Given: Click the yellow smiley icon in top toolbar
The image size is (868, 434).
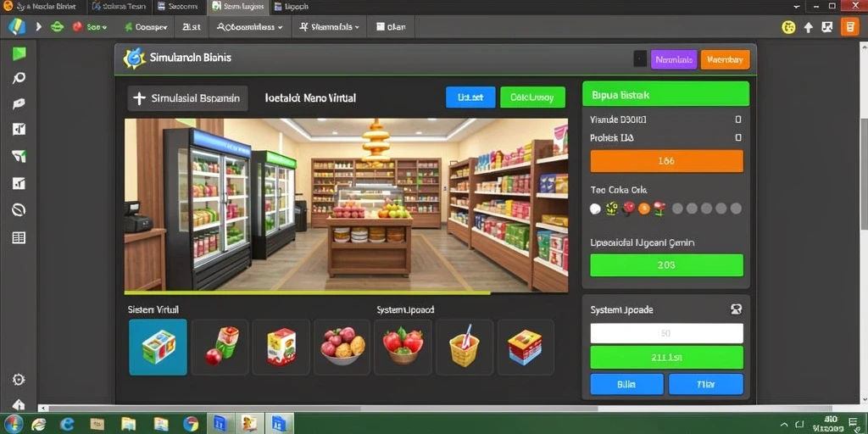Looking at the screenshot, I should point(788,27).
